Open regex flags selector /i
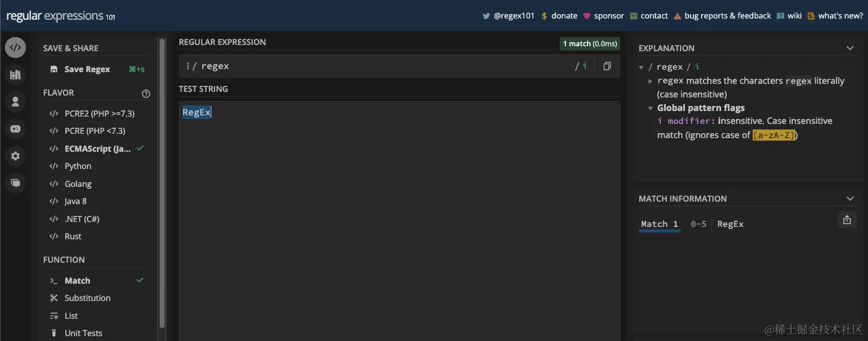 (x=581, y=66)
